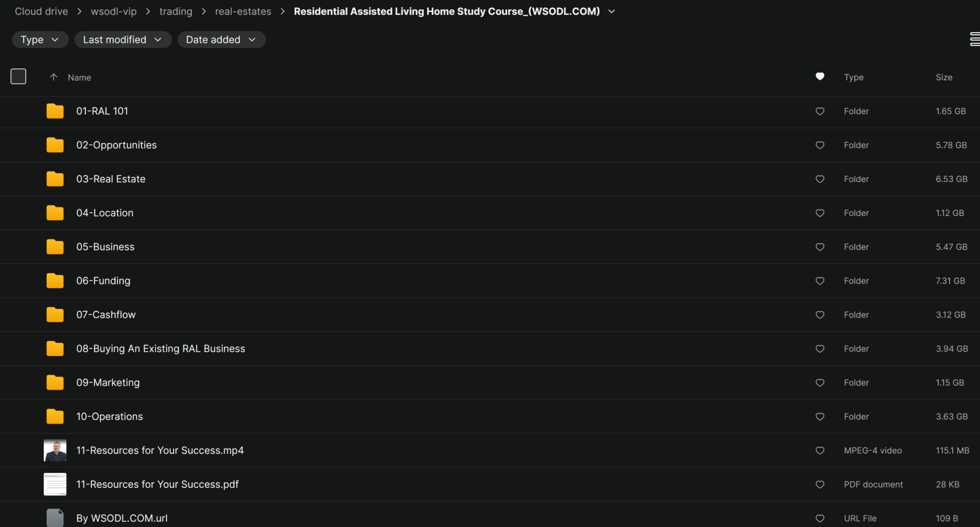Click the By WSODL.COM.url file icon

[x=55, y=517]
